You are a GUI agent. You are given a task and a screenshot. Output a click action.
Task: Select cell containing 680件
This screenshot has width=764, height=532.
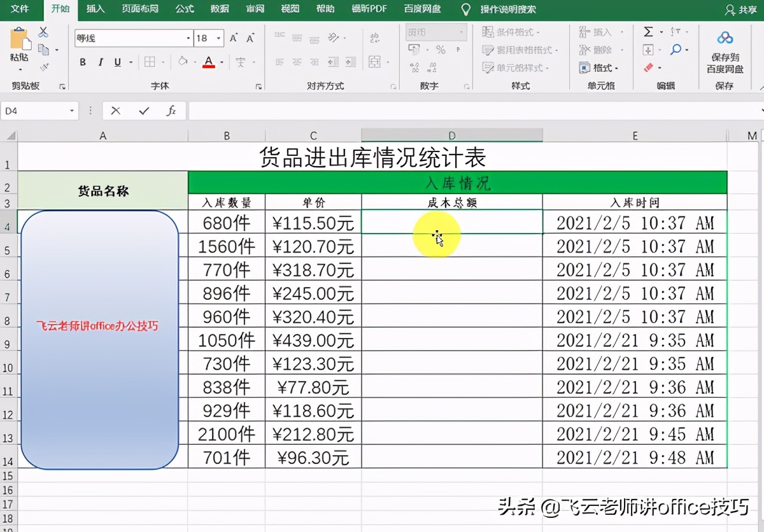pyautogui.click(x=227, y=222)
